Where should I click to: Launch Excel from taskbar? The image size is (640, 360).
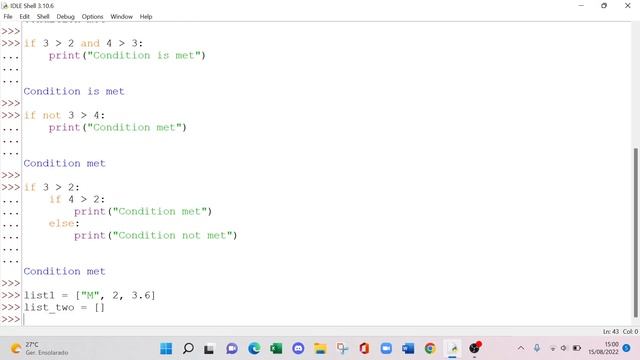pyautogui.click(x=276, y=349)
